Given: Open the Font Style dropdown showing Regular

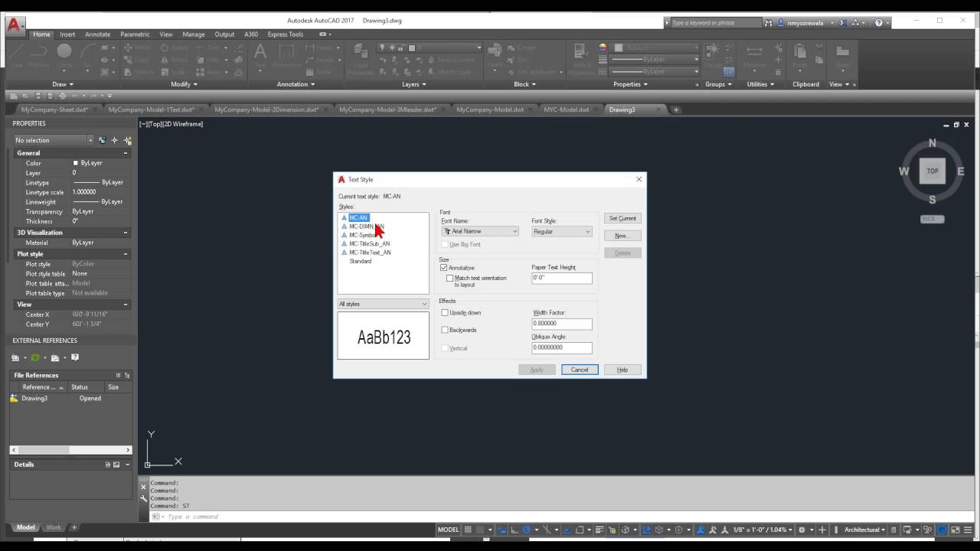Looking at the screenshot, I should click(562, 231).
